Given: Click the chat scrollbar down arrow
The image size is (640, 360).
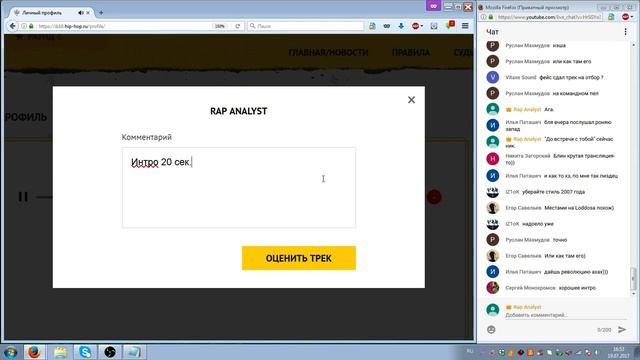Looking at the screenshot, I should (633, 293).
